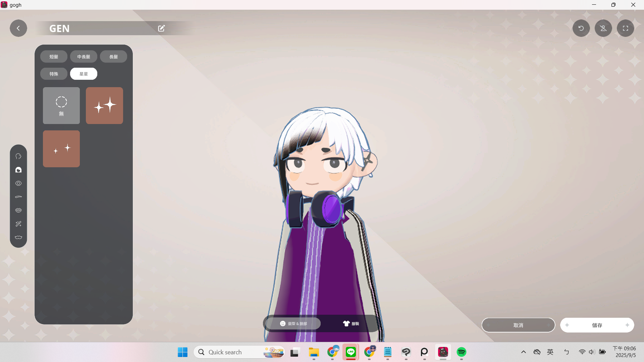Open the mustache facial hair category

(x=18, y=237)
